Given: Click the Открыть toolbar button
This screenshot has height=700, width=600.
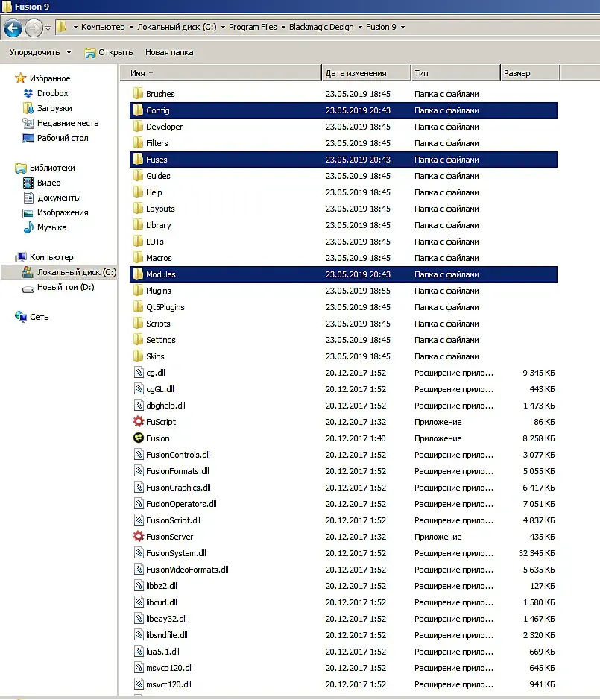Looking at the screenshot, I should (x=109, y=52).
